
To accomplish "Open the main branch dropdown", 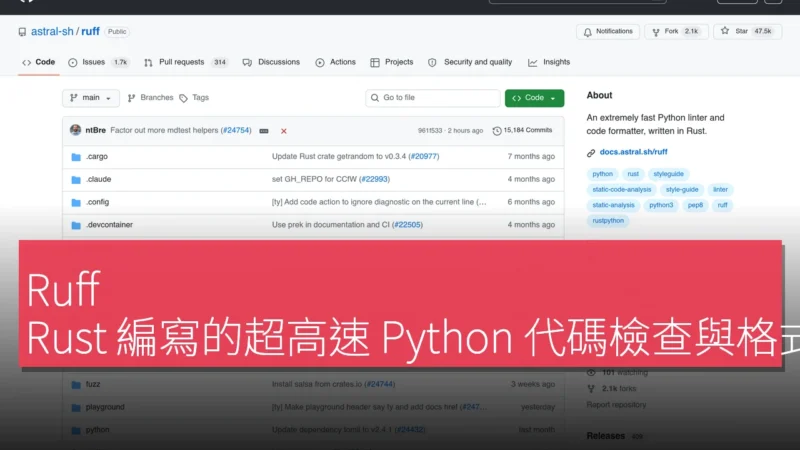I will tap(91, 98).
